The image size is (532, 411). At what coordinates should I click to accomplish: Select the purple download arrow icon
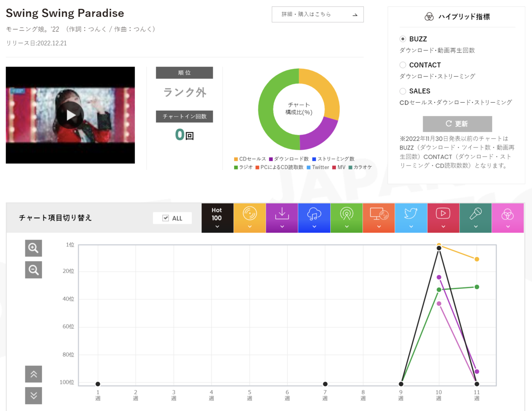(x=282, y=213)
